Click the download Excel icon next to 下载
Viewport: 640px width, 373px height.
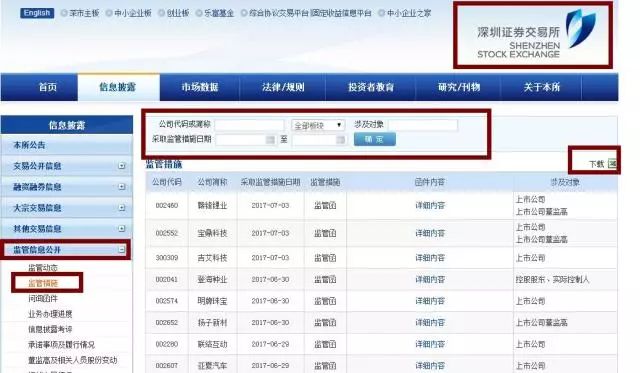[612, 164]
